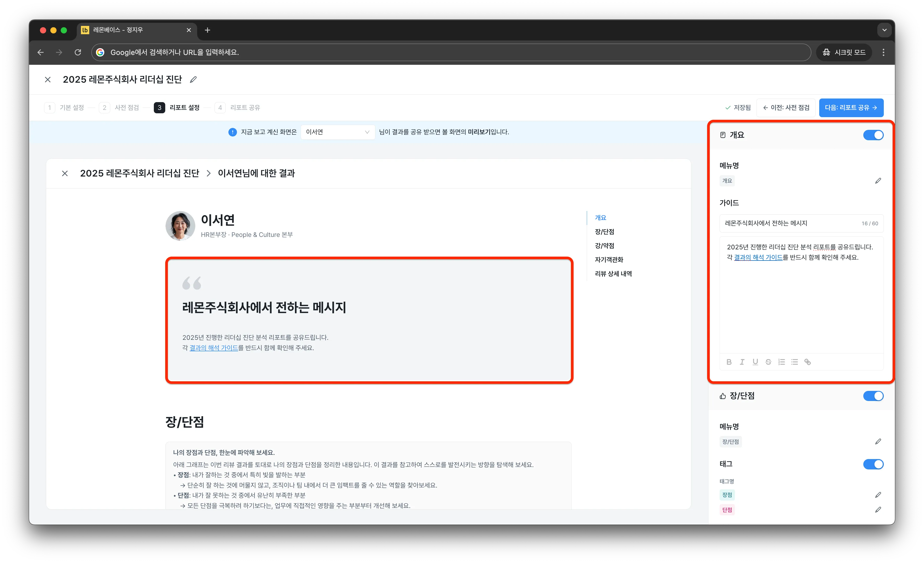The height and width of the screenshot is (563, 924).
Task: Click the 16 / 60 character counter
Action: click(870, 223)
